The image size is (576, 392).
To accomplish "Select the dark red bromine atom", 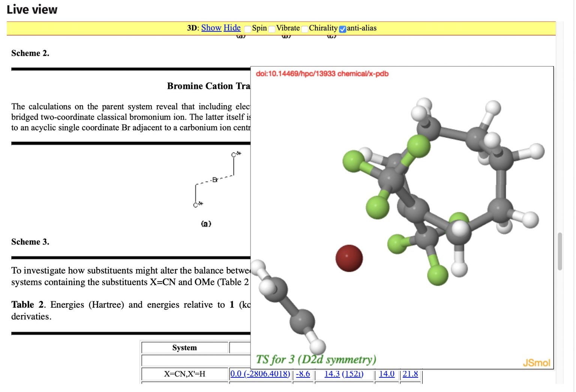I will [x=349, y=257].
